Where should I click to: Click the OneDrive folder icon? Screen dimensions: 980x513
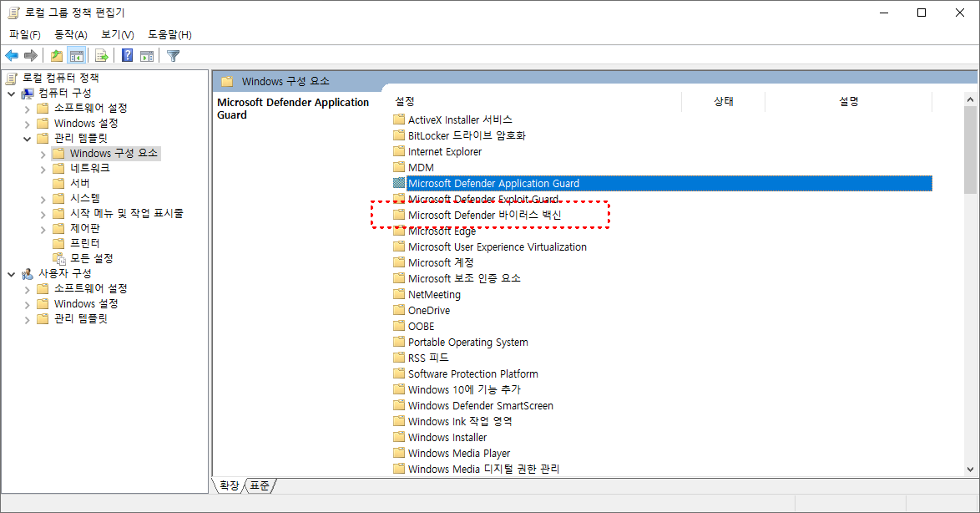(399, 309)
